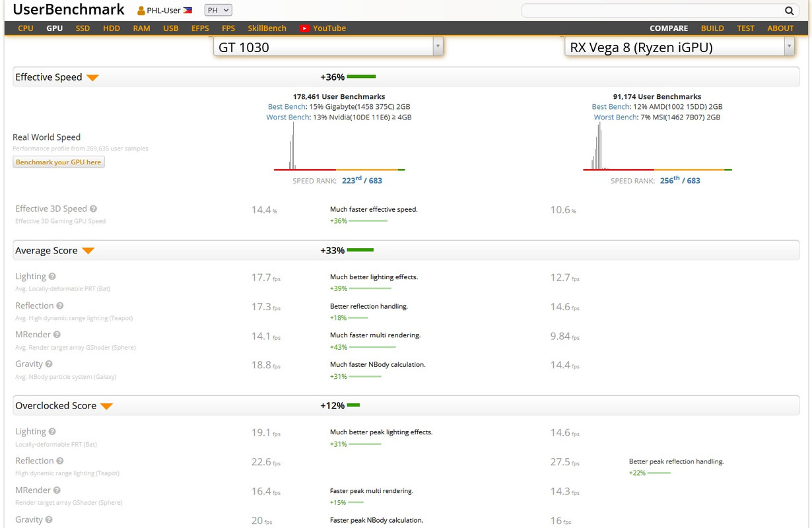Open help icon next to Effective 3D Speed
The height and width of the screenshot is (528, 812).
tap(94, 209)
